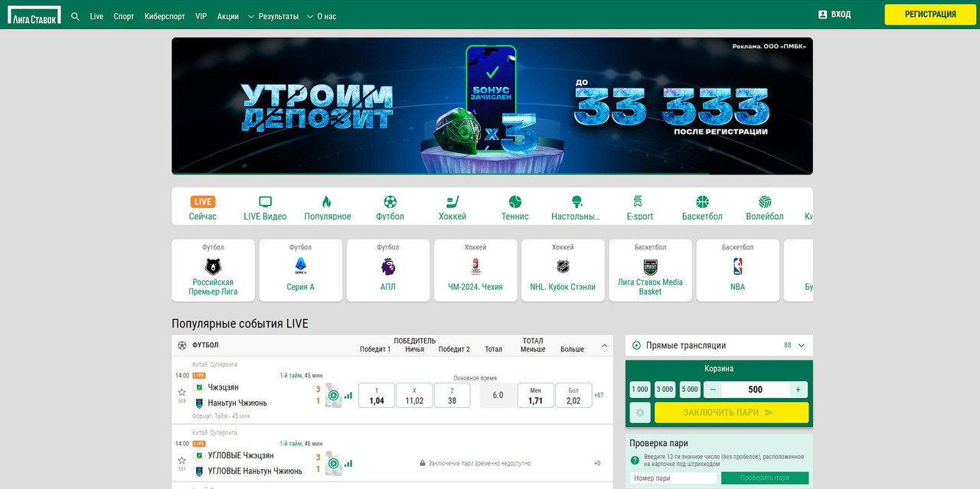Open the VIP menu item

pos(201,16)
